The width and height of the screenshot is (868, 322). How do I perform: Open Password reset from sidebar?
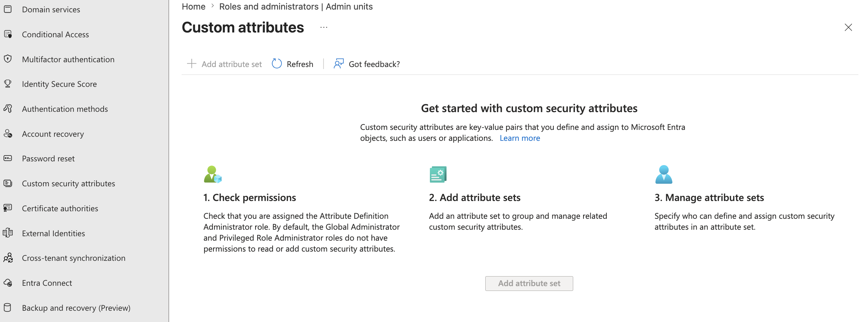(x=48, y=159)
